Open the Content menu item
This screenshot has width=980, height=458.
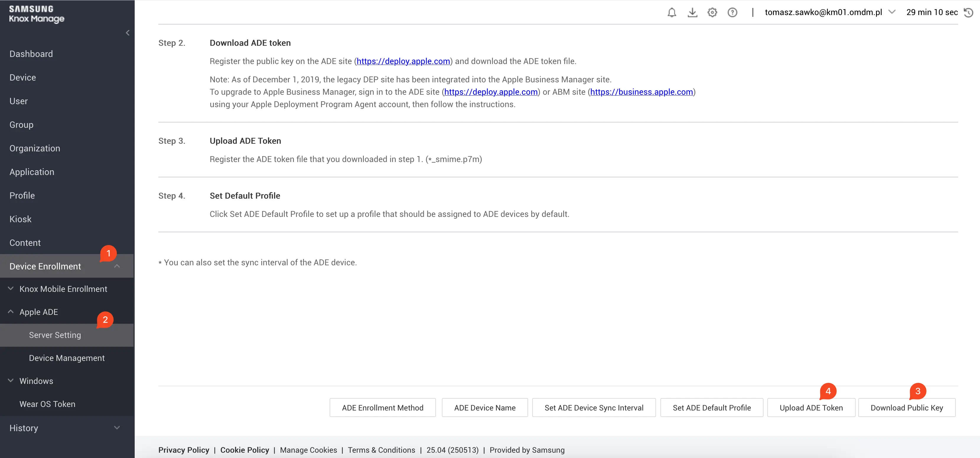pyautogui.click(x=25, y=243)
